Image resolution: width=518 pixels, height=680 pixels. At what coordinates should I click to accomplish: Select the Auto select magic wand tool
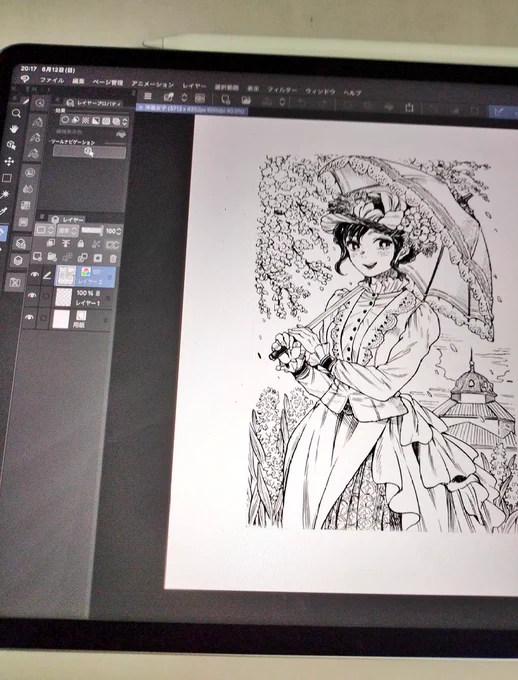click(5, 194)
